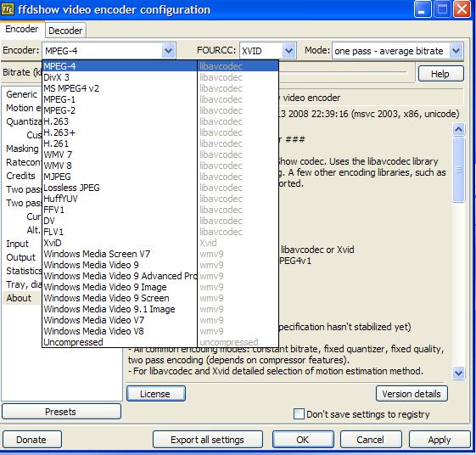Pick FLV1 from the encoder list

click(160, 232)
